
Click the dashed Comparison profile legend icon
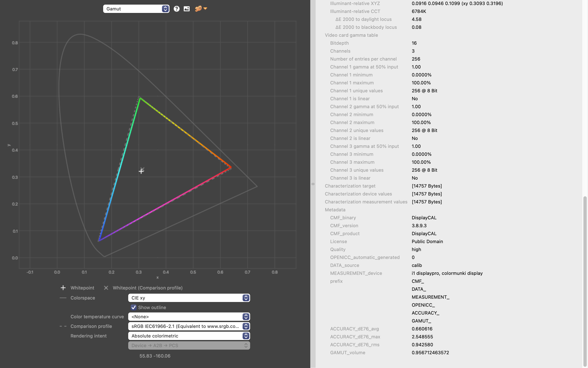(x=63, y=326)
